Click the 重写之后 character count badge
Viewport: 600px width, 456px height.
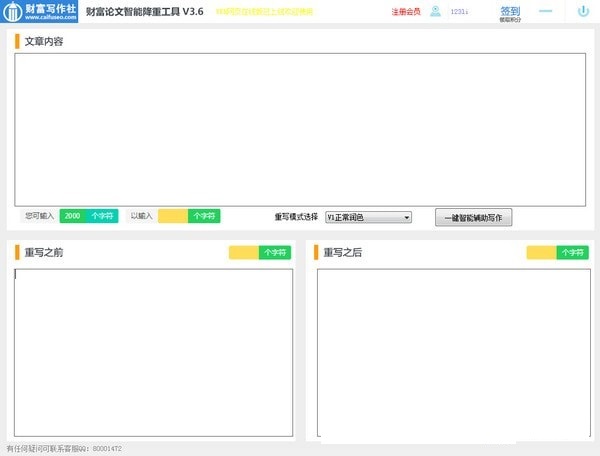[558, 252]
